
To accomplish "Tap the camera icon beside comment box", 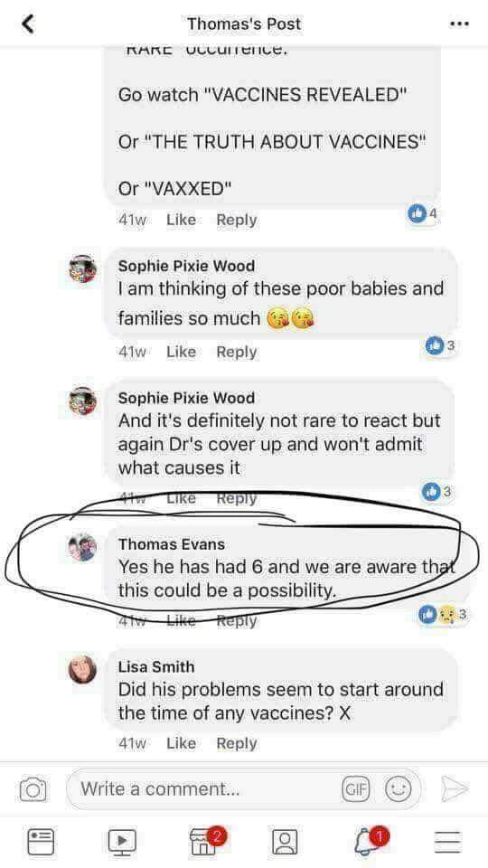I will pos(33,788).
